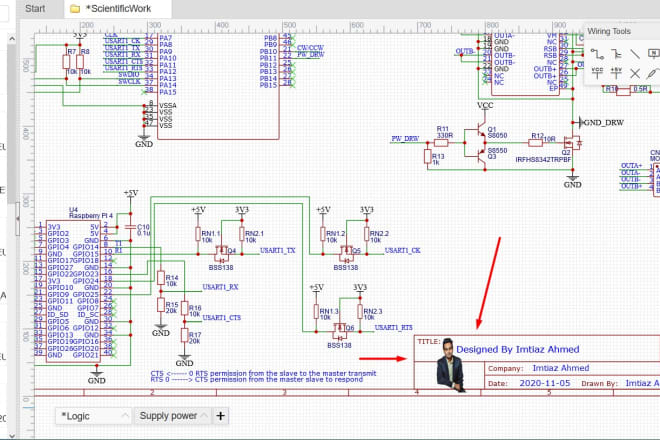This screenshot has height=440, width=660.
Task: Select resistor R11 330R label
Action: click(x=444, y=132)
